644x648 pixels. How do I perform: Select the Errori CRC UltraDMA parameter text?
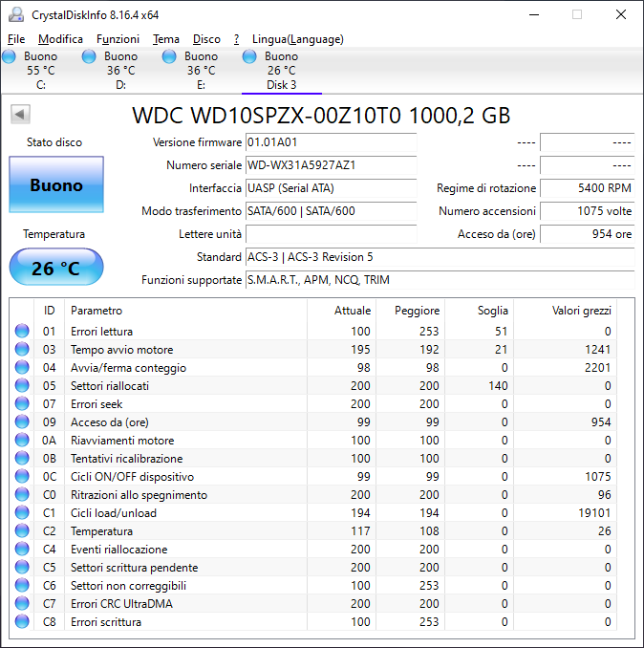121,604
